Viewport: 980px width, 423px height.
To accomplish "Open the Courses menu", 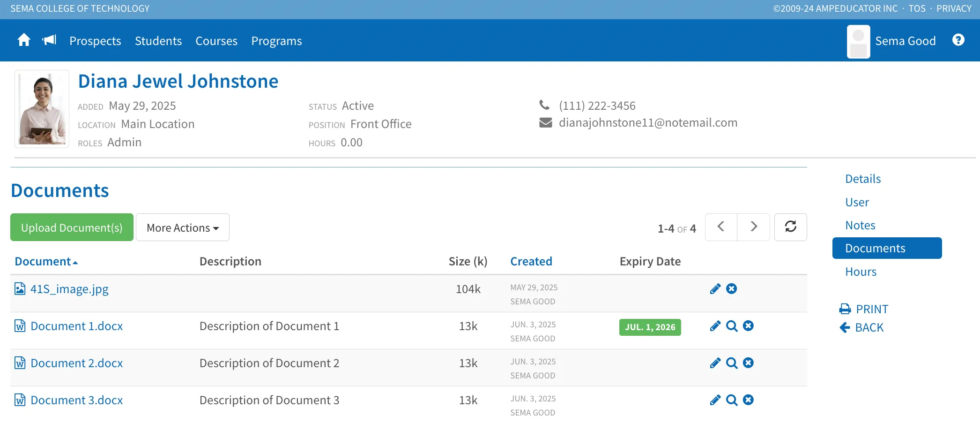I will [x=216, y=41].
